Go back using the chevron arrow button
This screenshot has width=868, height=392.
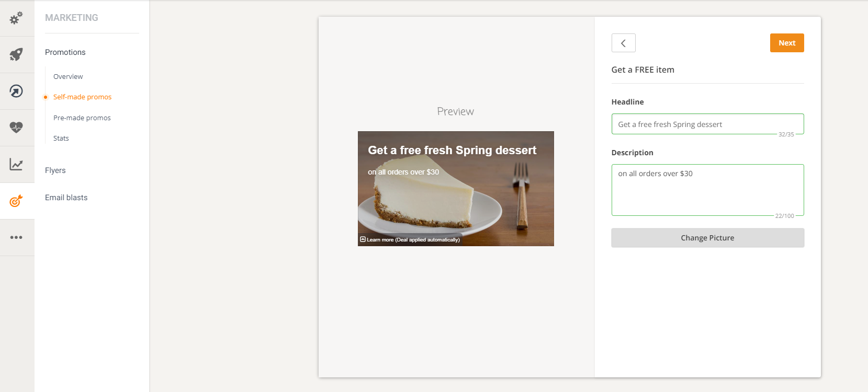623,43
